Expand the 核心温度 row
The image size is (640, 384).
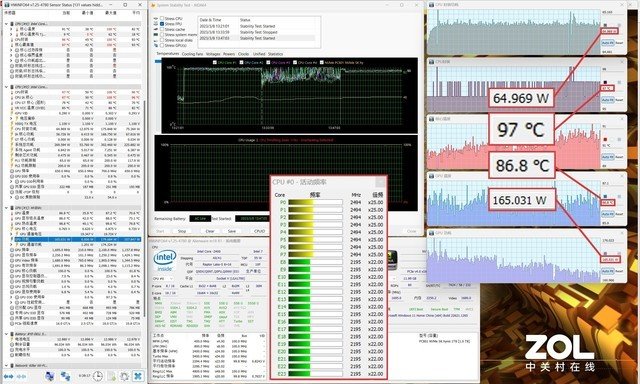(11, 29)
